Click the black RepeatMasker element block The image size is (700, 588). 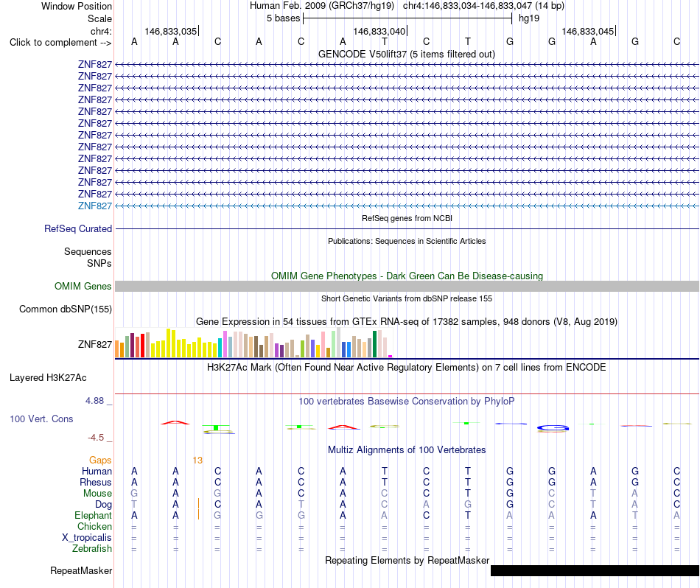click(x=595, y=570)
